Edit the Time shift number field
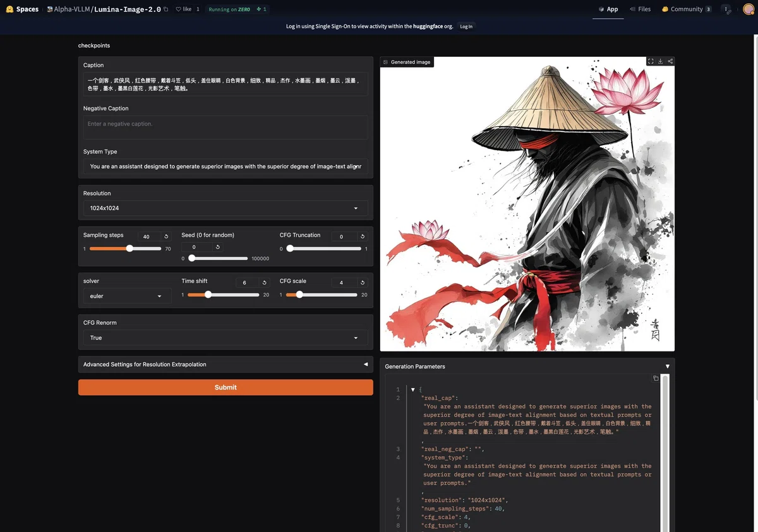This screenshot has height=532, width=758. pos(247,283)
